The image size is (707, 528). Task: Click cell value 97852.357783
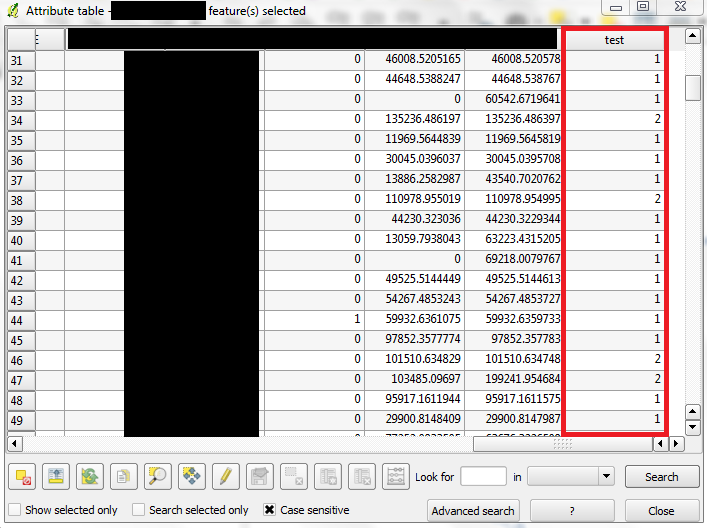pyautogui.click(x=525, y=339)
